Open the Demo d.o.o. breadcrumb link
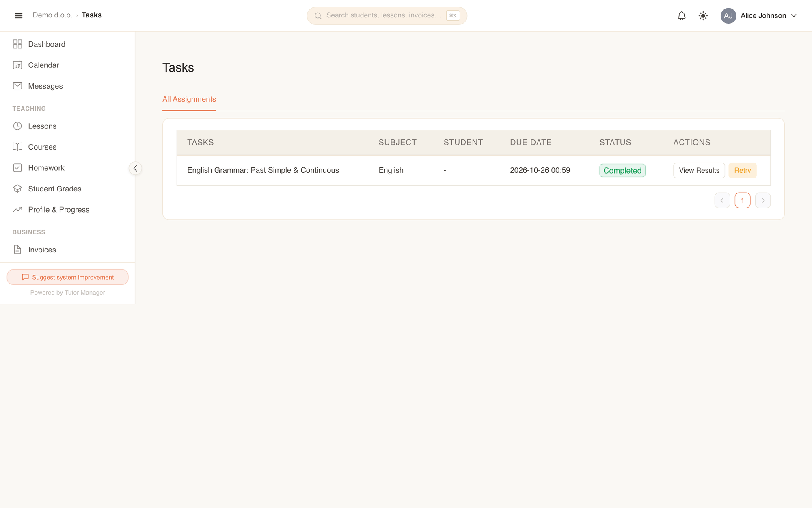Viewport: 812px width, 508px height. [x=52, y=15]
